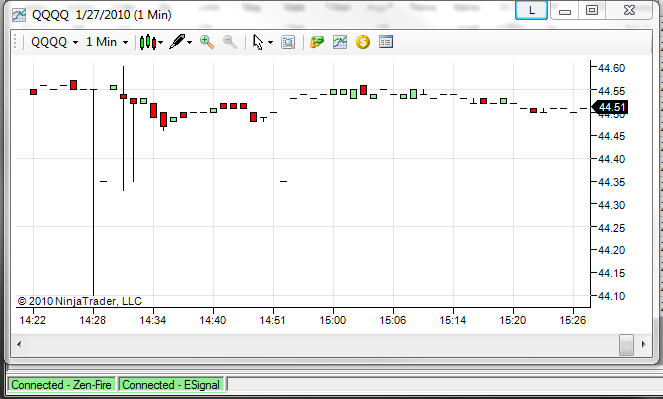Expand the chart style dropdown arrow
663x399 pixels.
161,43
